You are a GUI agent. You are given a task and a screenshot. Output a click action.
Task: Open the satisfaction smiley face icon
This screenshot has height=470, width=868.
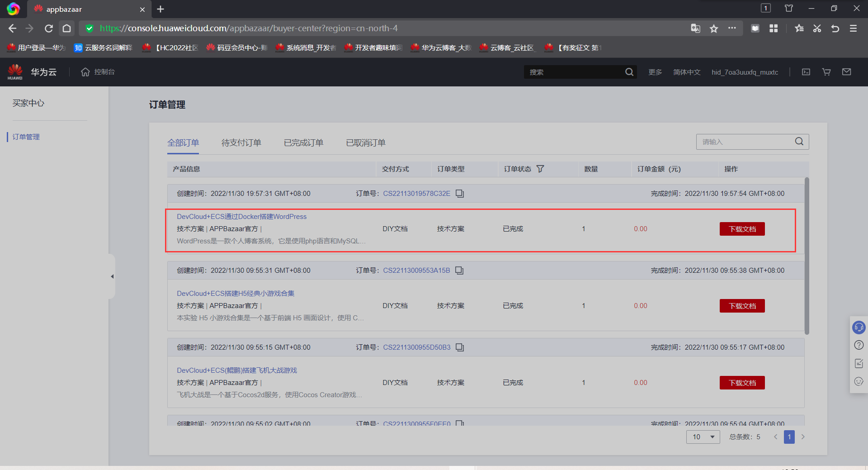[859, 381]
